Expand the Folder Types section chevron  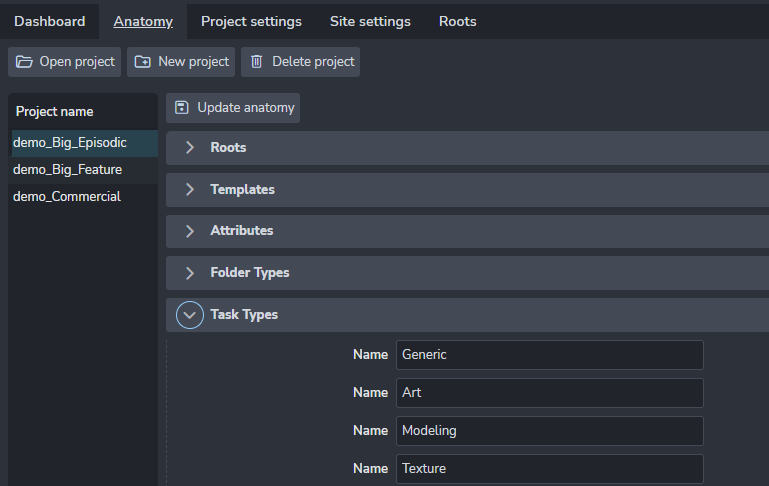point(190,273)
